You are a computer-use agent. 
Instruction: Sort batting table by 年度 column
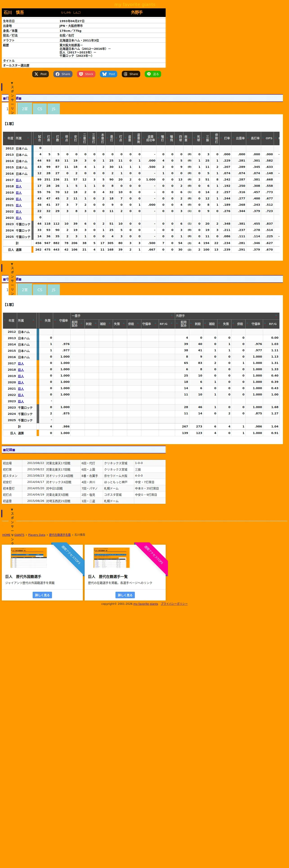pyautogui.click(x=9, y=139)
